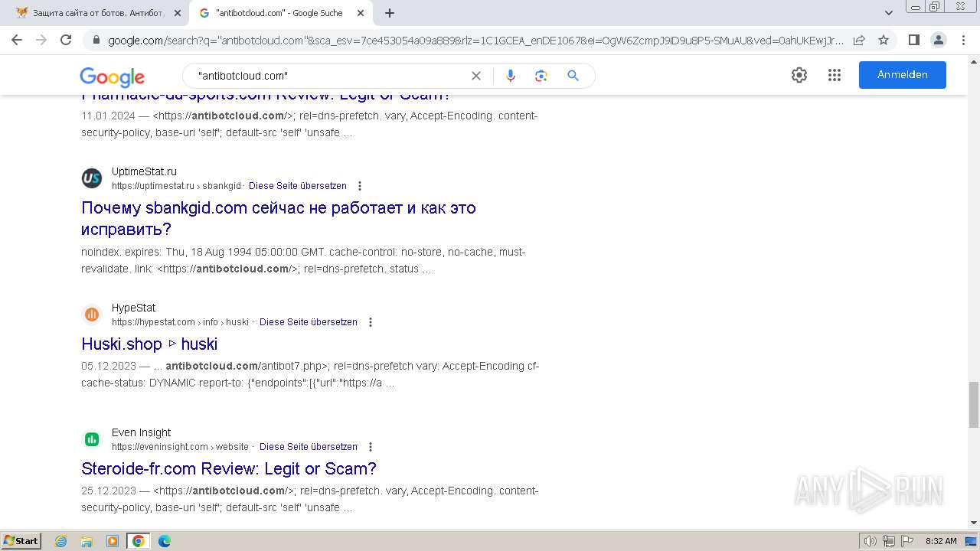Image resolution: width=980 pixels, height=551 pixels.
Task: Open Chrome side panel
Action: 913,40
